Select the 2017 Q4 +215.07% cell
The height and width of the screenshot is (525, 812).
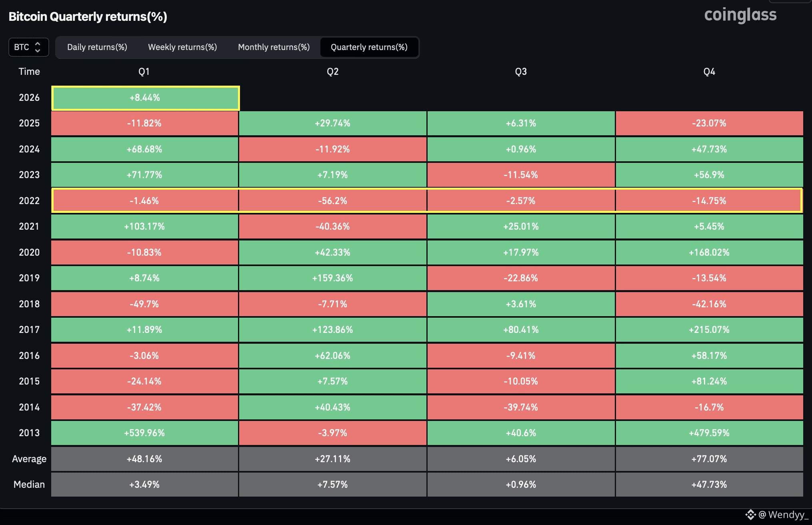tap(709, 330)
